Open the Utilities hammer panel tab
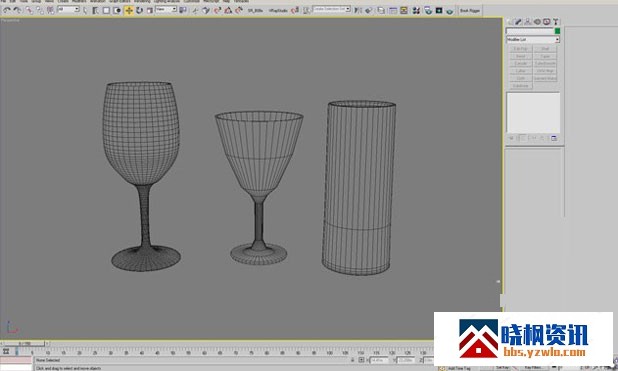The height and width of the screenshot is (371, 618). pyautogui.click(x=555, y=22)
